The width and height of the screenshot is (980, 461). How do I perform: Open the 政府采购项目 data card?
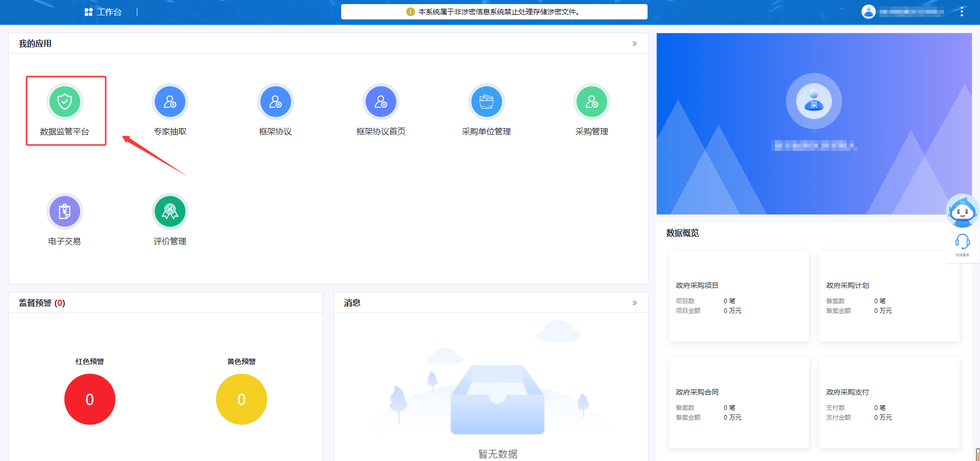coord(738,297)
